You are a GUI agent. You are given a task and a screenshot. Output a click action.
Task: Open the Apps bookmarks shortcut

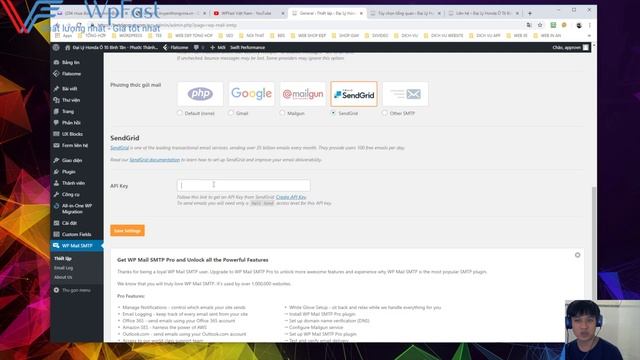tap(64, 36)
